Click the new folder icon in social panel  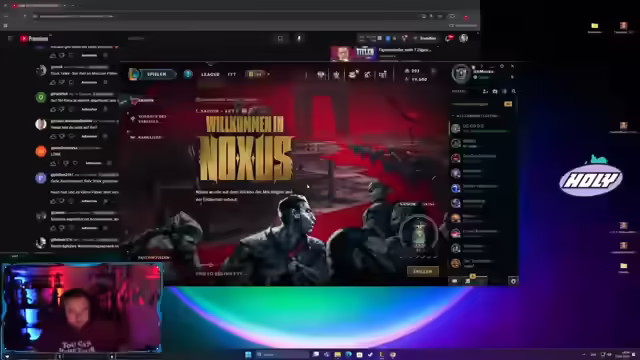click(495, 91)
